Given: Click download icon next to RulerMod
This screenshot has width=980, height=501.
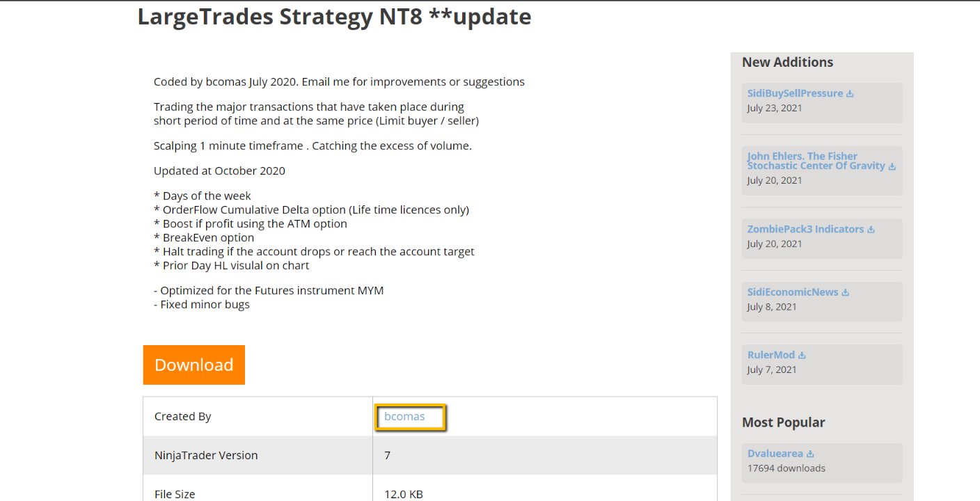Looking at the screenshot, I should click(x=802, y=355).
